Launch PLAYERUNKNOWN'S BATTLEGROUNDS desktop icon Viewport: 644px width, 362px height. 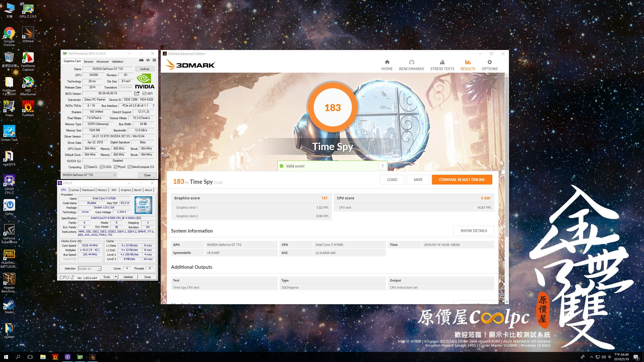(x=9, y=258)
